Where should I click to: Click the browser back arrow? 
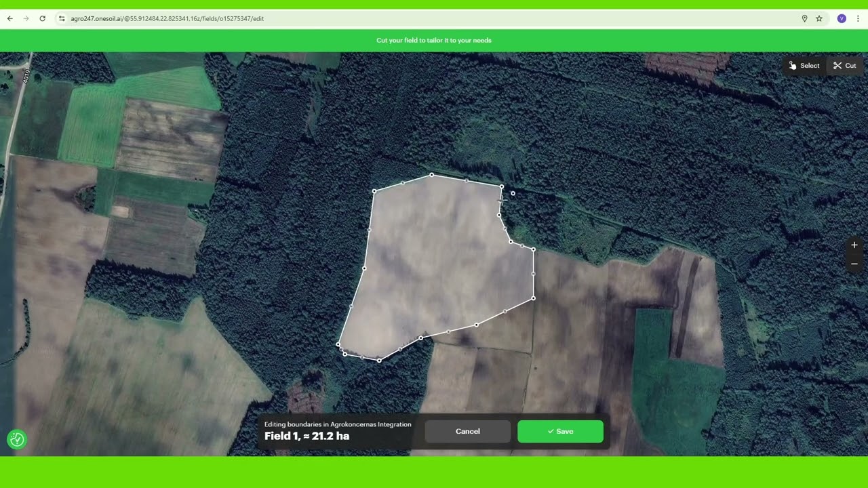9,18
